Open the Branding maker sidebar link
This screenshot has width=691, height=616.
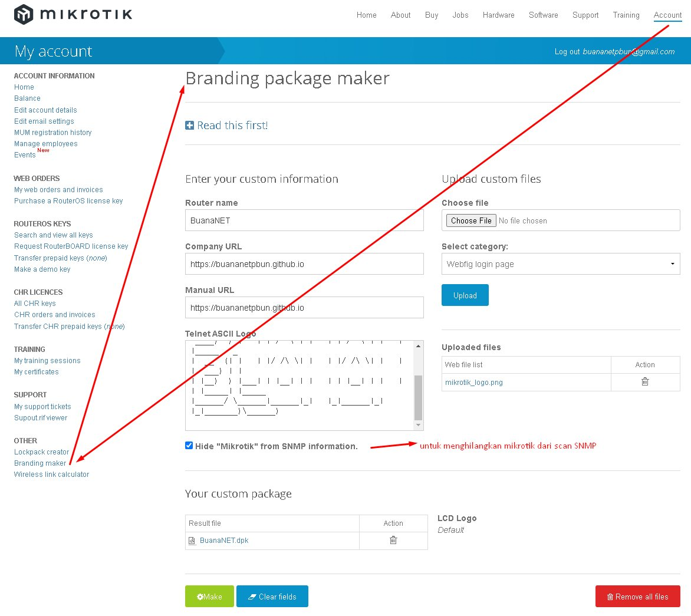[40, 463]
